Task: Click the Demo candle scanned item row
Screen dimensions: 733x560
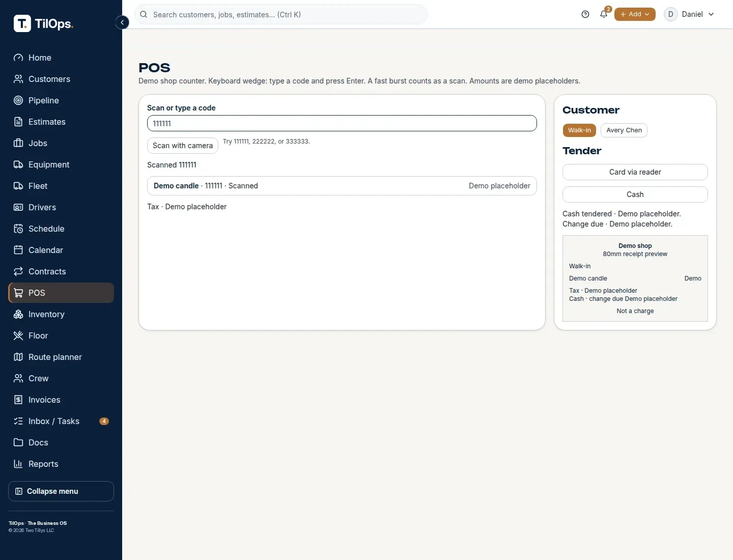Action: [x=342, y=186]
